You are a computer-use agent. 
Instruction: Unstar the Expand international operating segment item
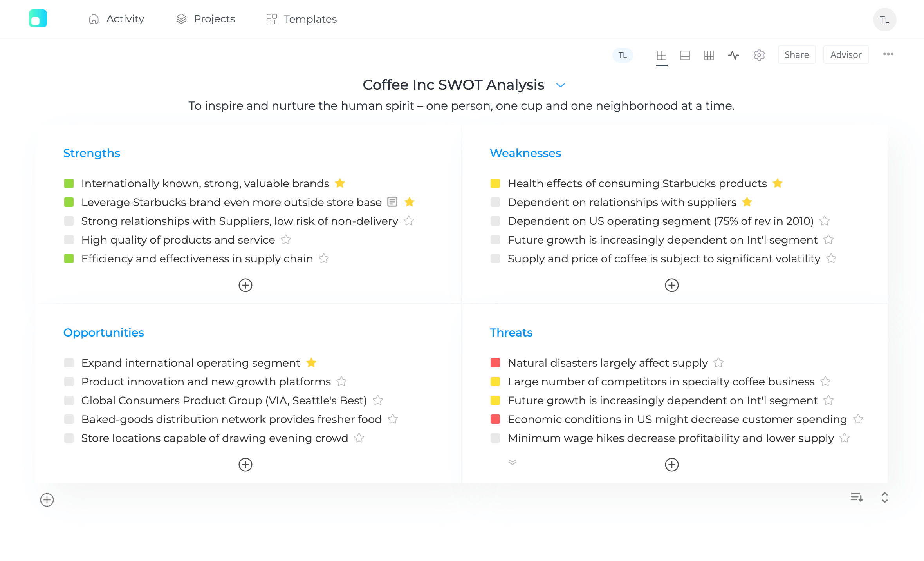311,363
